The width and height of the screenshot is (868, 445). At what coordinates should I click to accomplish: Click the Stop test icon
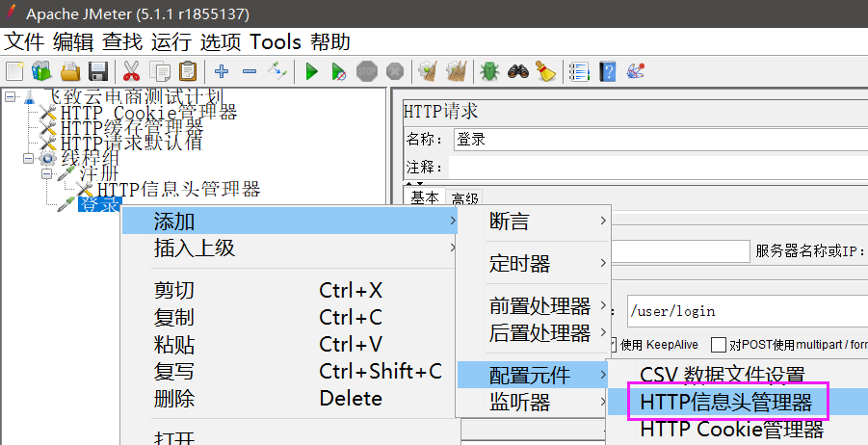click(x=366, y=71)
